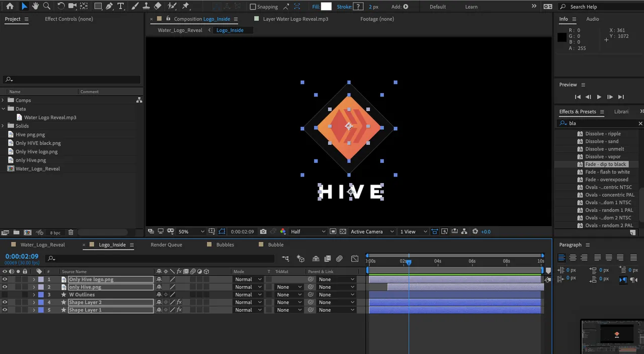This screenshot has width=644, height=354.
Task: Click the Graph Editor icon in timeline
Action: 355,258
